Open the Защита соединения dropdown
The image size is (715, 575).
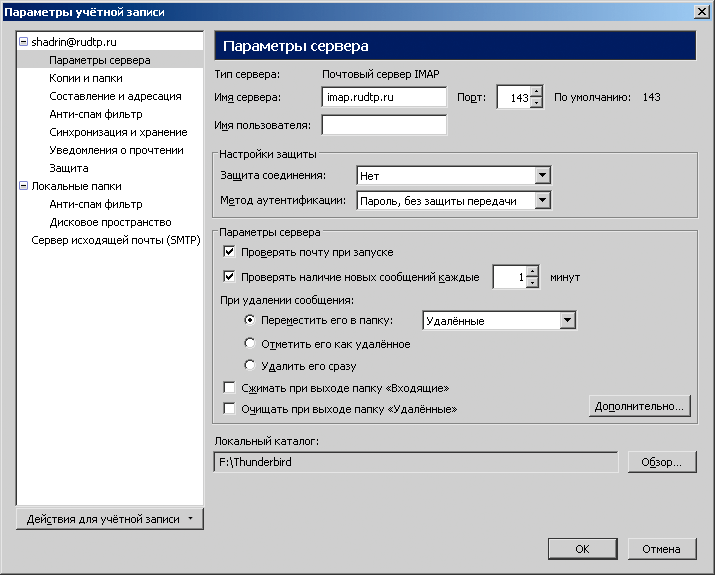(454, 176)
